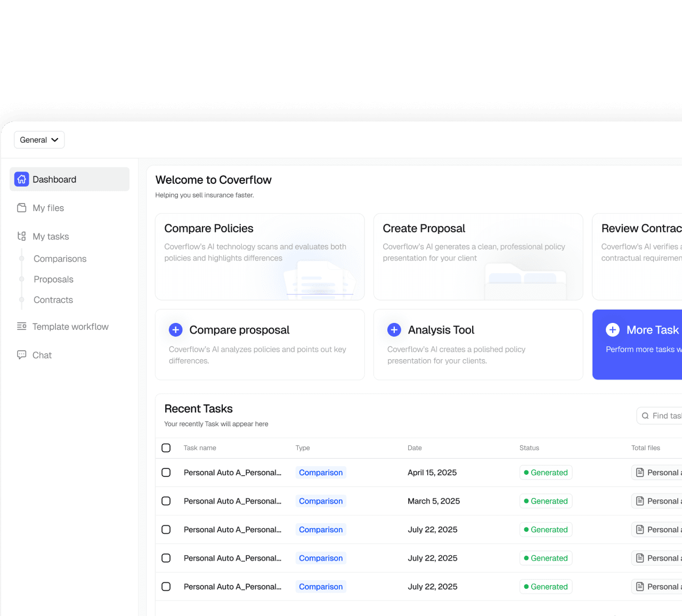The height and width of the screenshot is (616, 682).
Task: Click the Date column header
Action: pyautogui.click(x=415, y=448)
